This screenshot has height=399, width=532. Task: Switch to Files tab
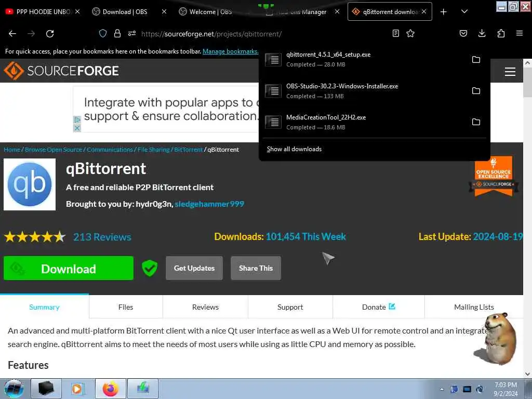(126, 307)
